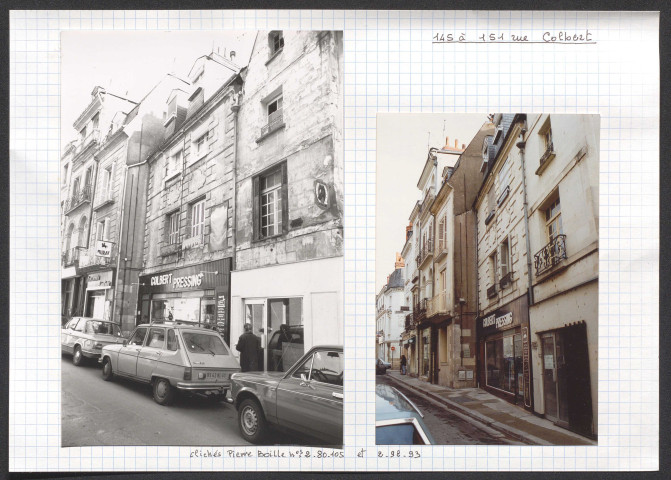Click the handwritten title '145 à 151 rue Colbert'

(x=513, y=37)
